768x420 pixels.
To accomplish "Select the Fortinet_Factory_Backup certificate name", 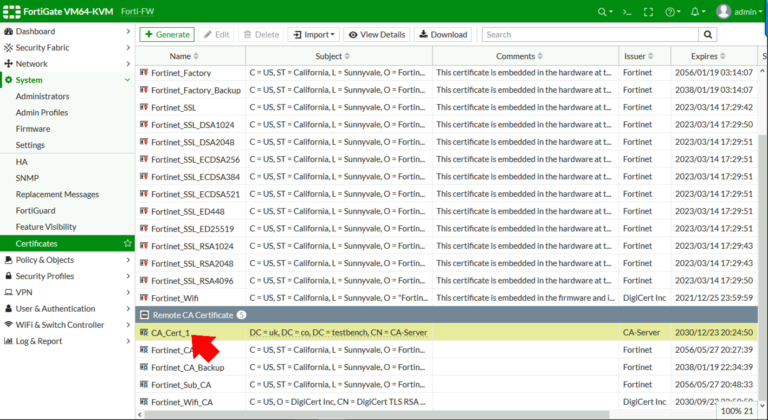I will click(196, 90).
